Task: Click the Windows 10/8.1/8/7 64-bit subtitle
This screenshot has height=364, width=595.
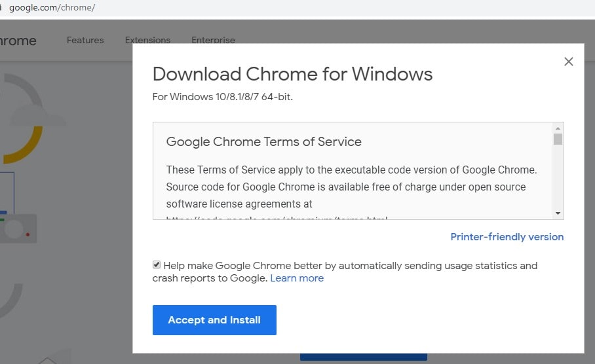Action: [x=222, y=97]
